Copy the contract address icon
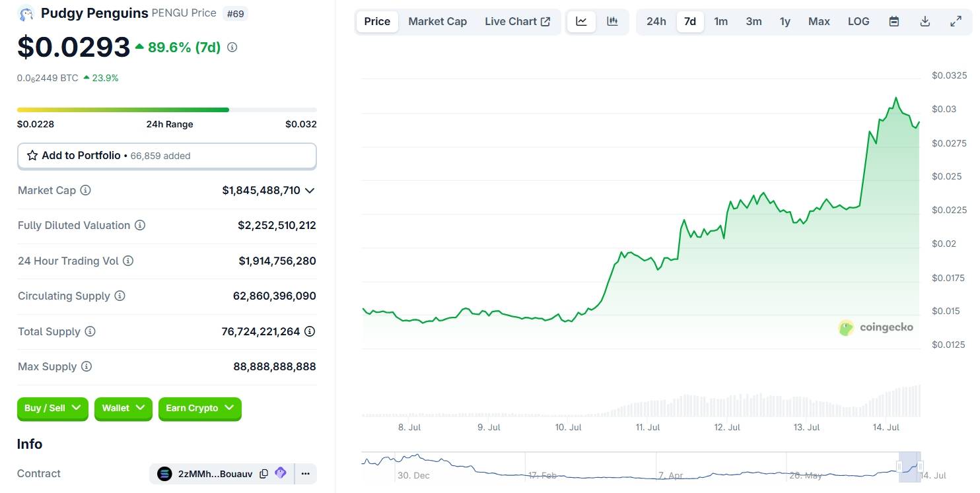 click(263, 473)
